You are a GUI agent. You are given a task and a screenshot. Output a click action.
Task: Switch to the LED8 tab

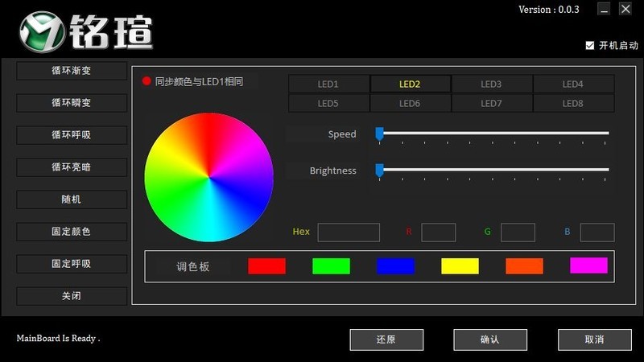click(x=573, y=103)
